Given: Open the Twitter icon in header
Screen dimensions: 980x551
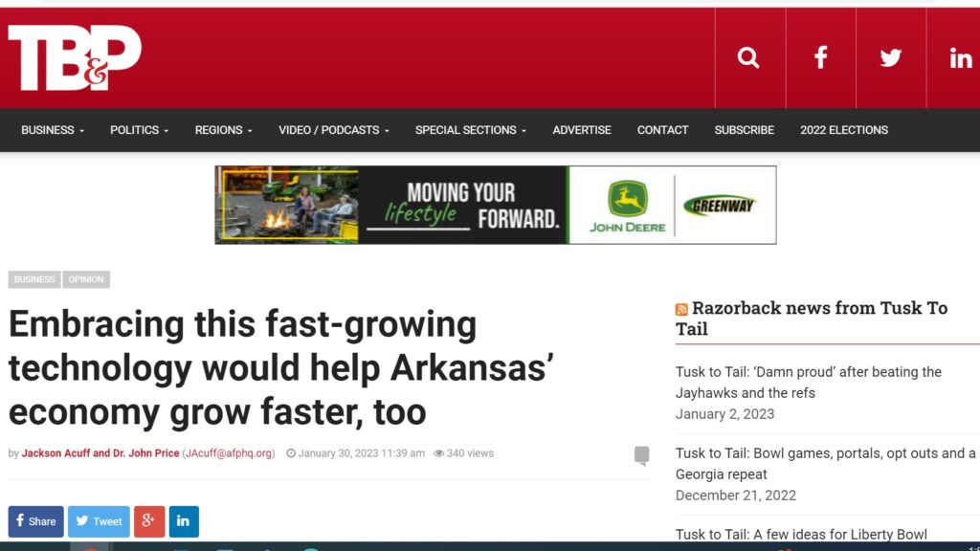Looking at the screenshot, I should coord(891,58).
